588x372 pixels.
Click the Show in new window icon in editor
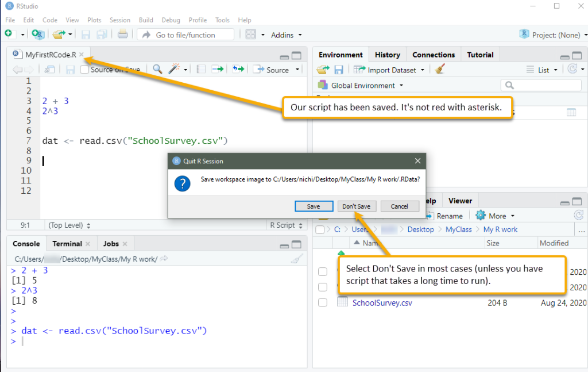49,70
